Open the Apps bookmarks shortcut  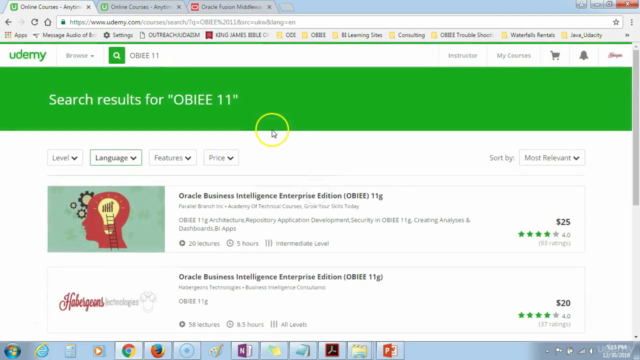(x=16, y=35)
